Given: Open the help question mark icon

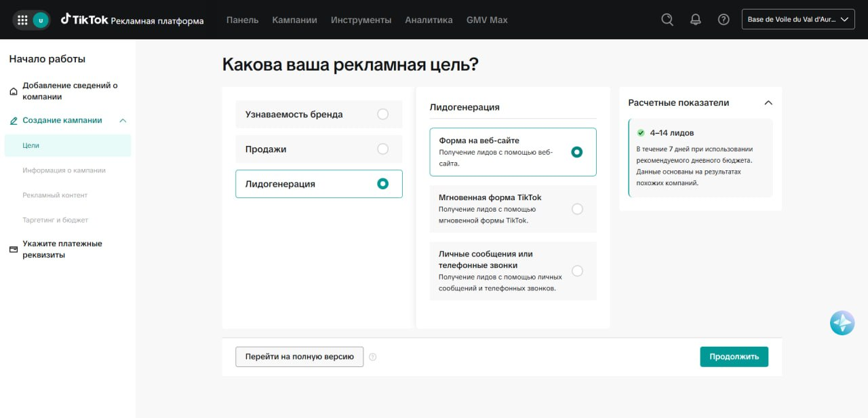Looking at the screenshot, I should click(x=724, y=20).
